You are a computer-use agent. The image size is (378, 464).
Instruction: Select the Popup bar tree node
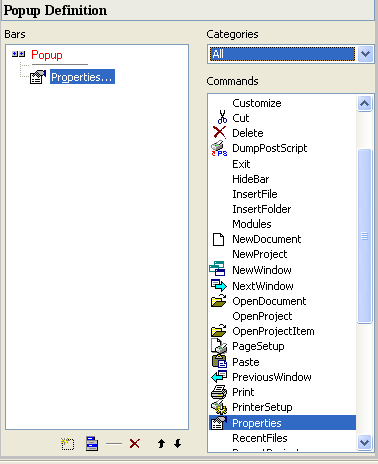[x=47, y=55]
